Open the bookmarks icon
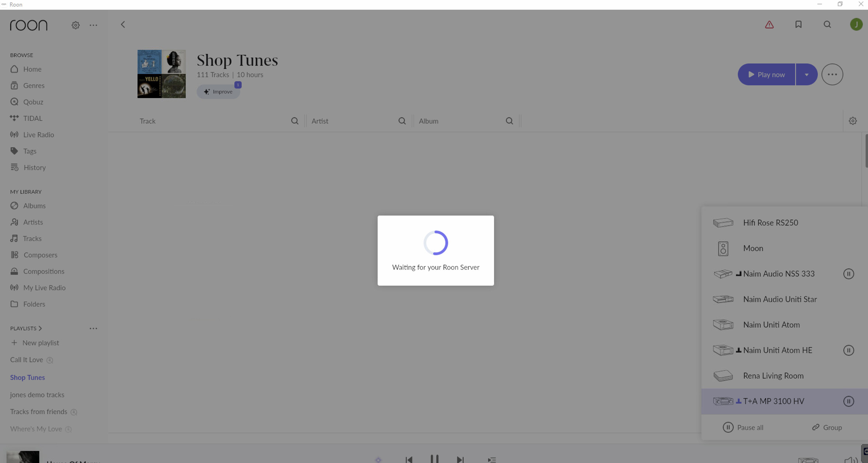 coord(798,24)
